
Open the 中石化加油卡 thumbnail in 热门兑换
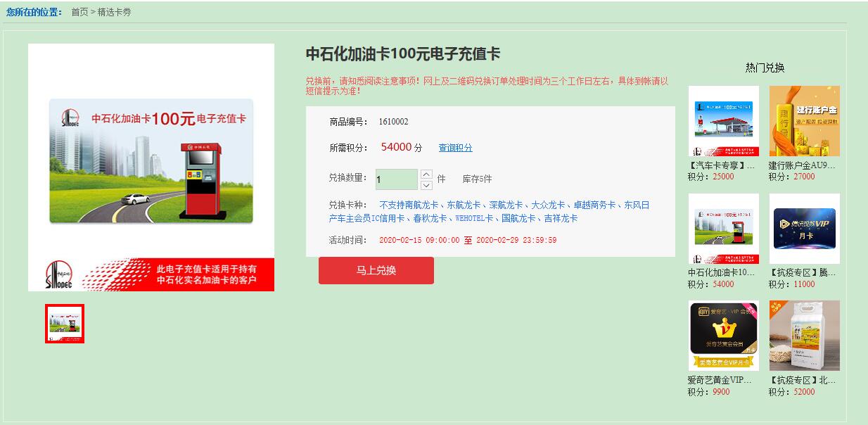pyautogui.click(x=724, y=229)
